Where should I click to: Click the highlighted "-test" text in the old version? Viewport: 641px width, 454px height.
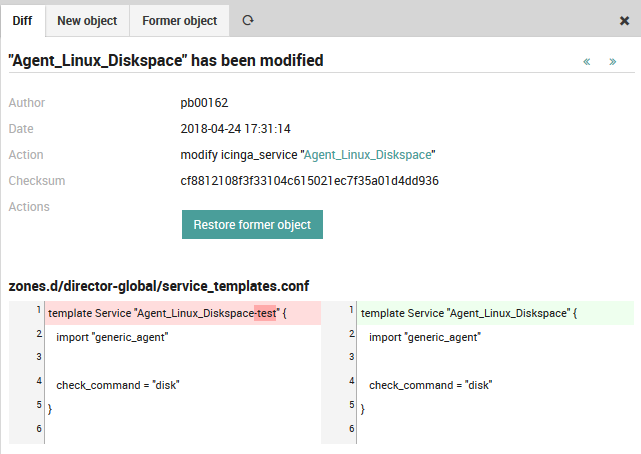pyautogui.click(x=265, y=313)
